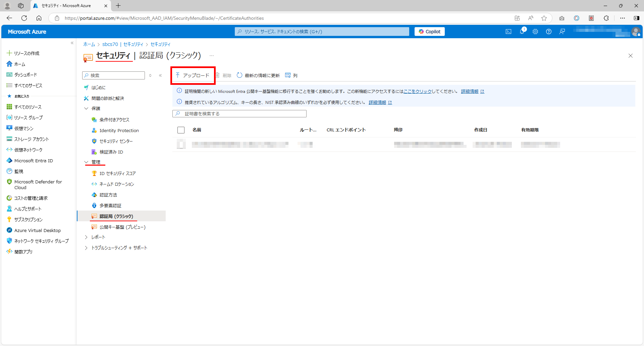
Task: Click sbcs70 | セキュリティ breadcrumb link
Action: click(123, 44)
